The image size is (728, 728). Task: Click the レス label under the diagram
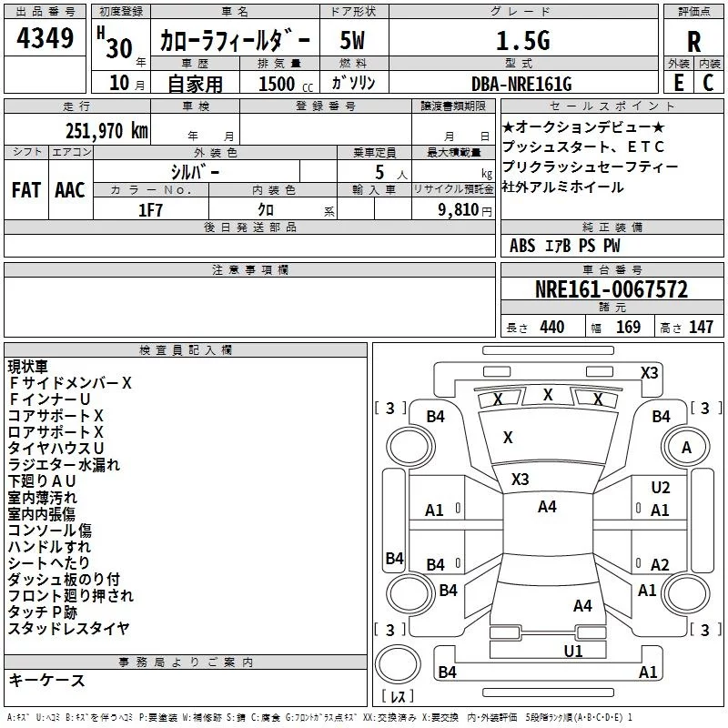(399, 698)
